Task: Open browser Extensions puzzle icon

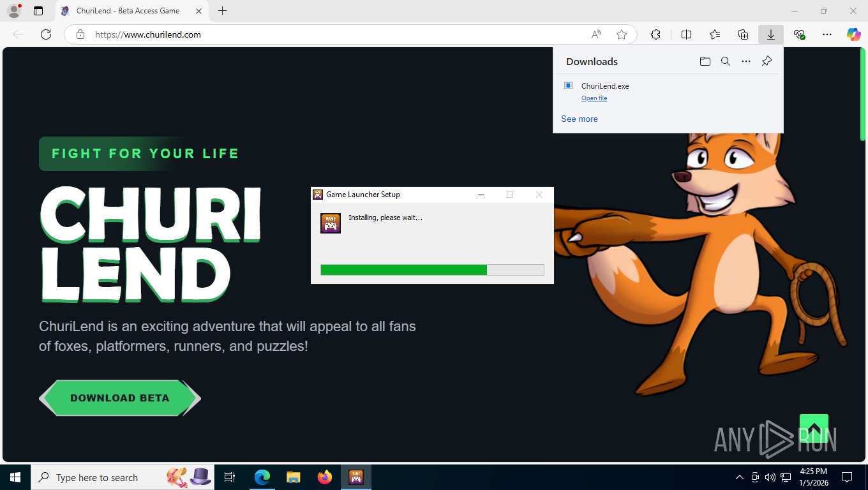Action: coord(655,34)
